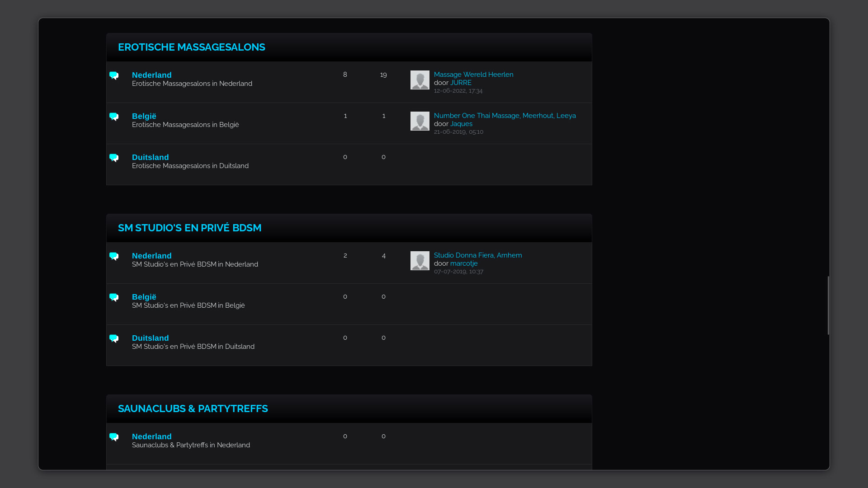This screenshot has width=868, height=488.
Task: Click the page's vertical scrollbar thumb
Action: tap(828, 305)
